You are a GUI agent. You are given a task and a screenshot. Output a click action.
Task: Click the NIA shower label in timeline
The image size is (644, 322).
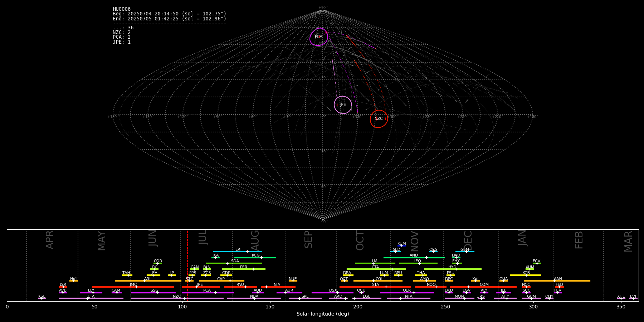(x=277, y=285)
